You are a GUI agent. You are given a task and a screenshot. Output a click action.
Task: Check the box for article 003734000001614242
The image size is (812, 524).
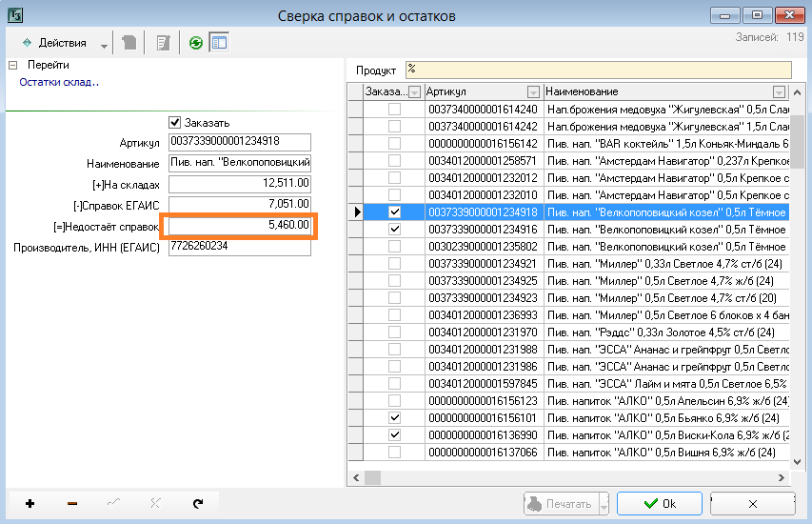click(x=395, y=126)
